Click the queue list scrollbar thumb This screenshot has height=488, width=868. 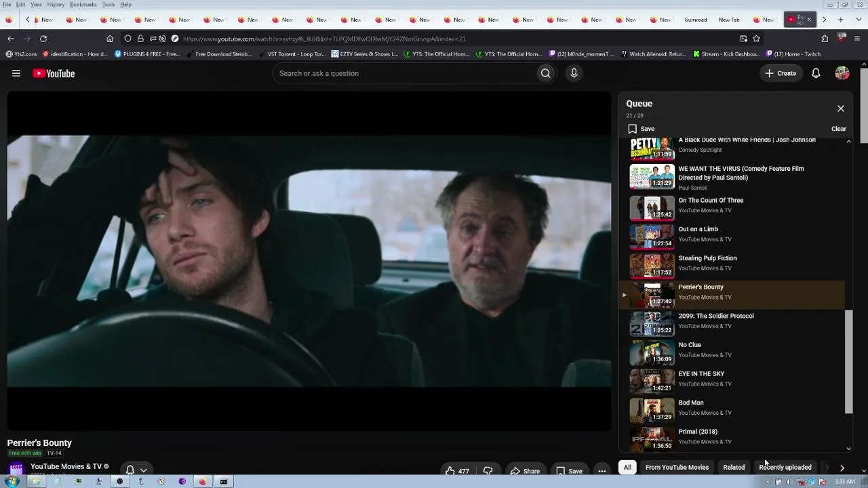click(x=848, y=362)
